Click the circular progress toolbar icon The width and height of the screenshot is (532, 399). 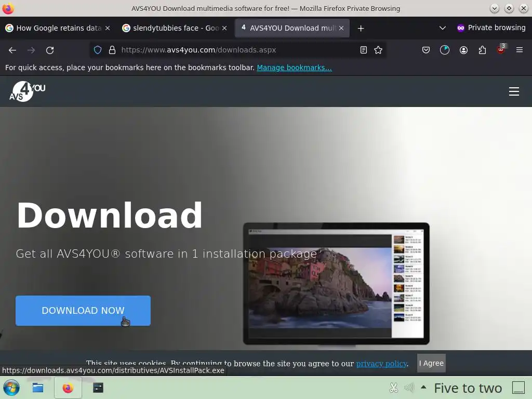pos(445,50)
